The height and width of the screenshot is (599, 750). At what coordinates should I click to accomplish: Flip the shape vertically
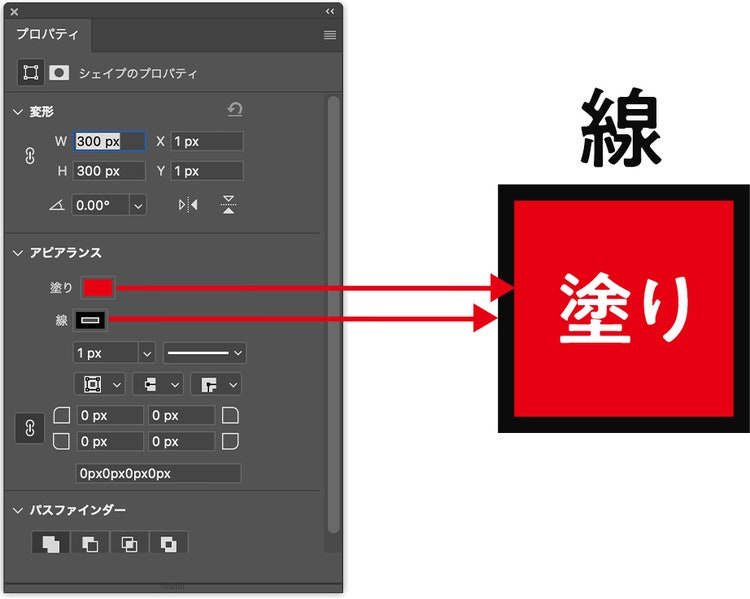(x=229, y=205)
